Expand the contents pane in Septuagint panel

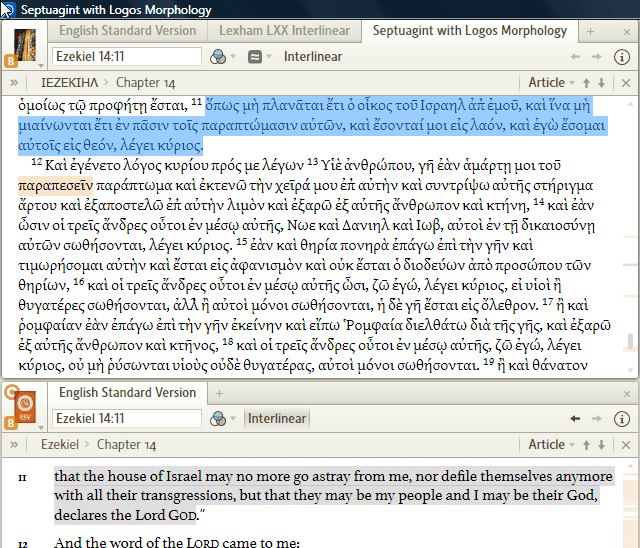14,83
